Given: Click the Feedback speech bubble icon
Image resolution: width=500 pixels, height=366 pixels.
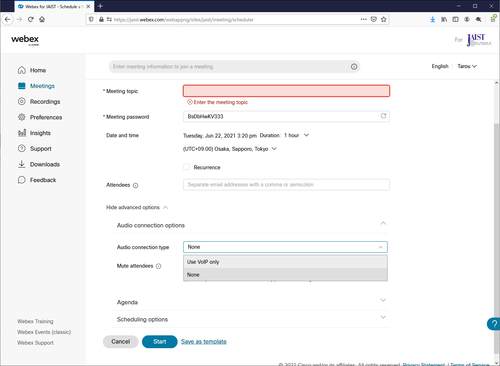Looking at the screenshot, I should (x=22, y=180).
